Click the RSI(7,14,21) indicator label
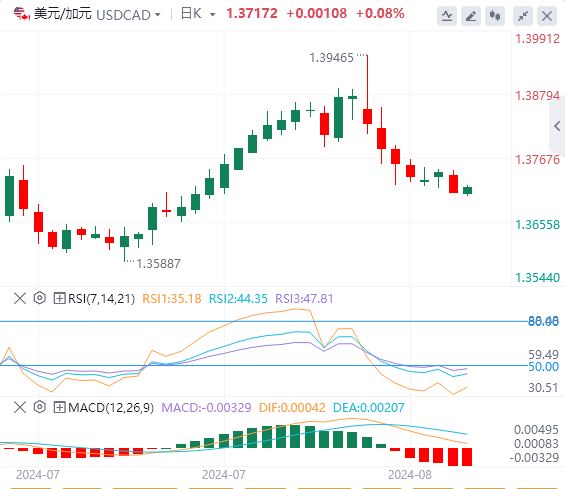The image size is (565, 489). coord(101,299)
